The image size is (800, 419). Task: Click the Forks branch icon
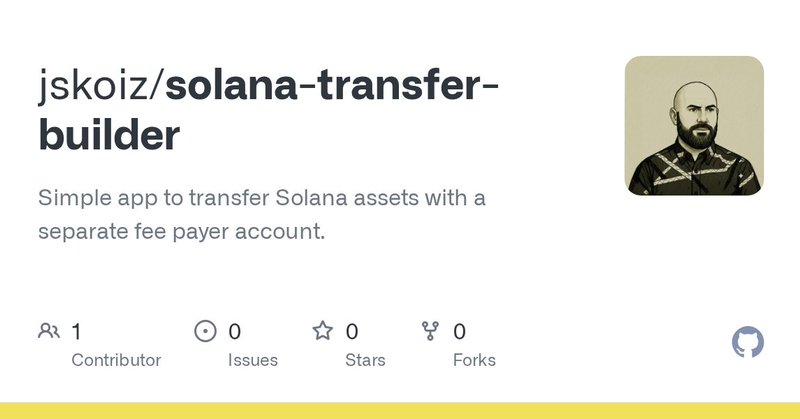(431, 331)
